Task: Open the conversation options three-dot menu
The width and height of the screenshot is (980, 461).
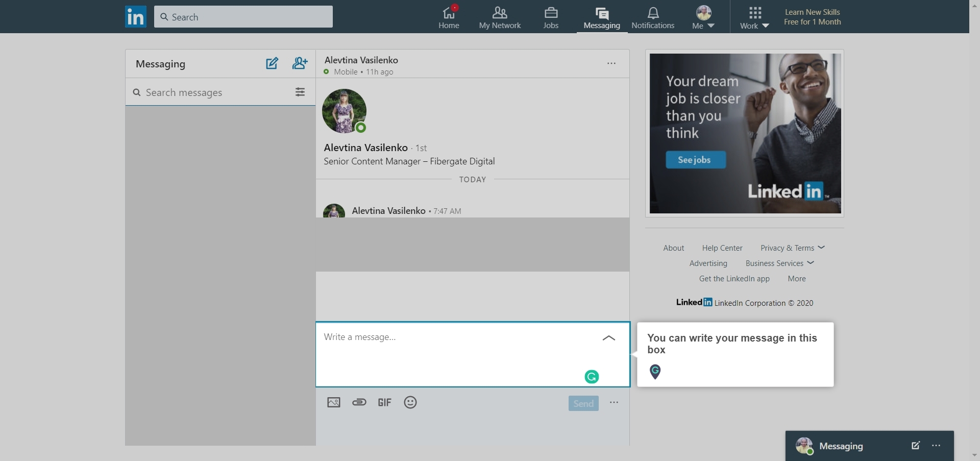Action: (611, 63)
